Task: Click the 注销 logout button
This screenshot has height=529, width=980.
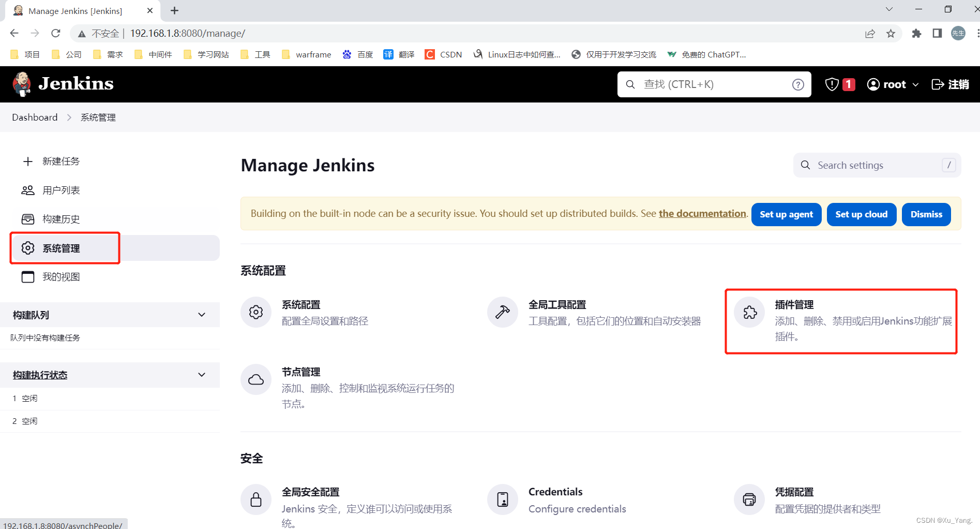Action: [x=950, y=84]
